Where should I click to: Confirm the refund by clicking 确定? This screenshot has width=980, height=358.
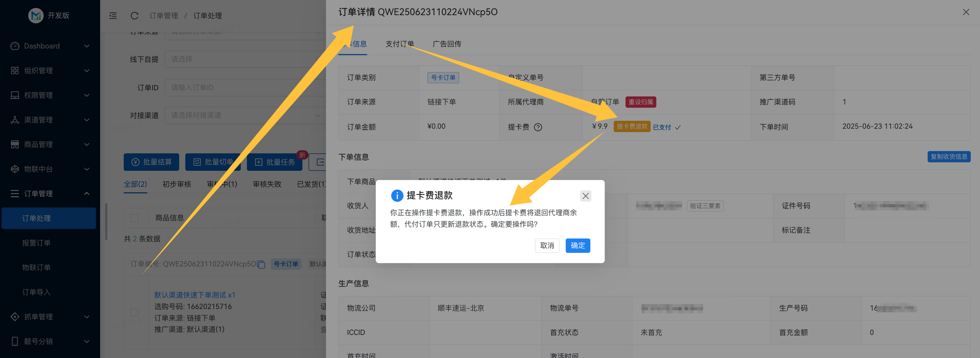tap(577, 246)
